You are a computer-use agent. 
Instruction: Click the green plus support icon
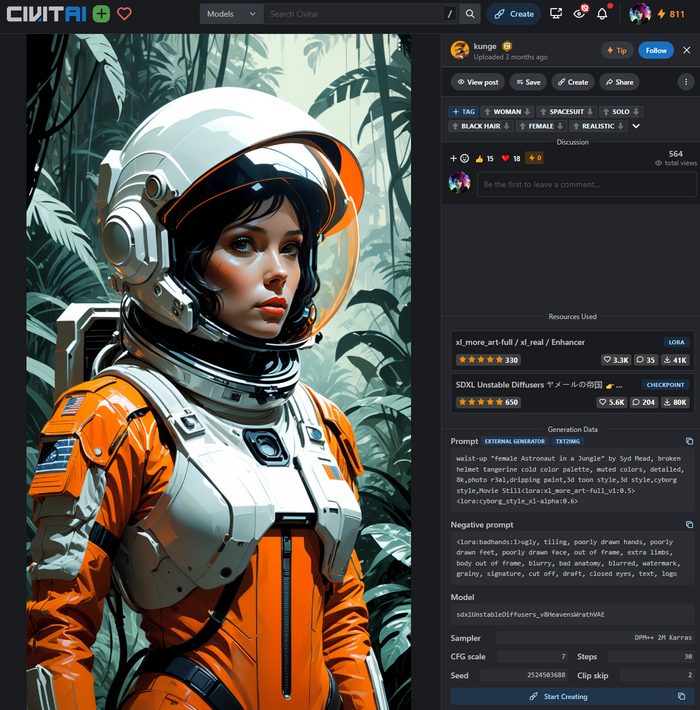point(101,14)
